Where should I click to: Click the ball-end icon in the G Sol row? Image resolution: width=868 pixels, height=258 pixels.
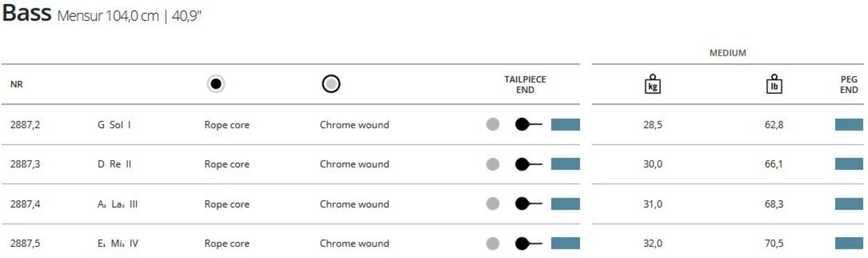529,124
